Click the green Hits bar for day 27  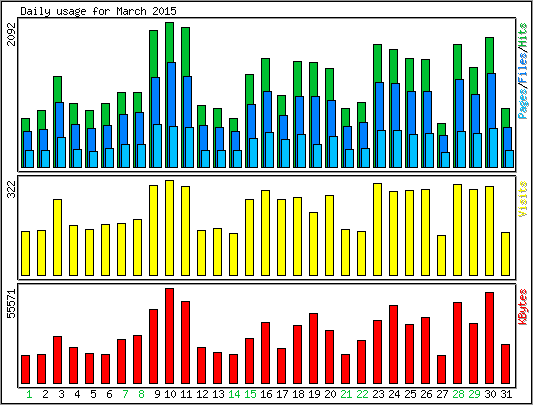pyautogui.click(x=442, y=129)
